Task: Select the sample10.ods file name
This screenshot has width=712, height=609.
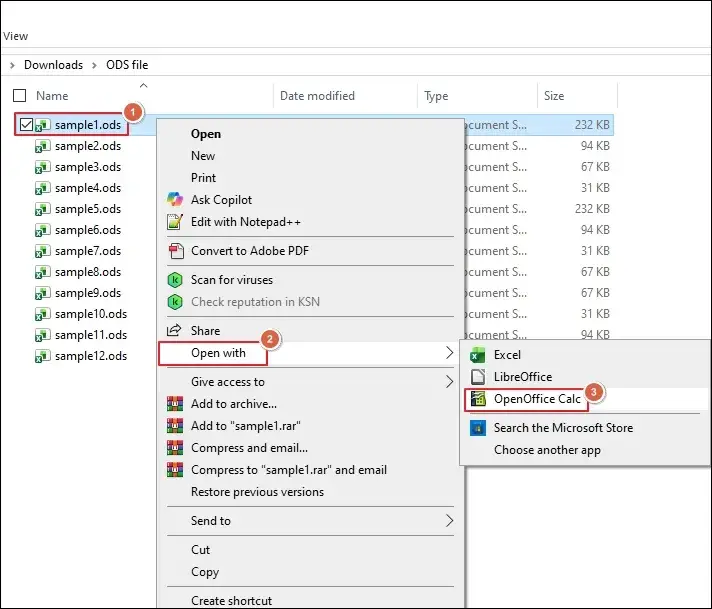Action: coord(91,314)
